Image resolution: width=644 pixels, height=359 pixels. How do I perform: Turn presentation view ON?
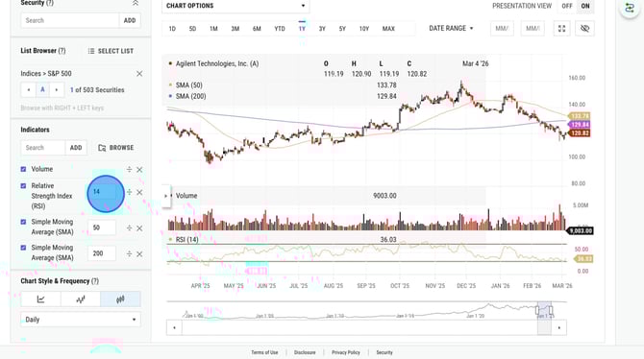(585, 6)
